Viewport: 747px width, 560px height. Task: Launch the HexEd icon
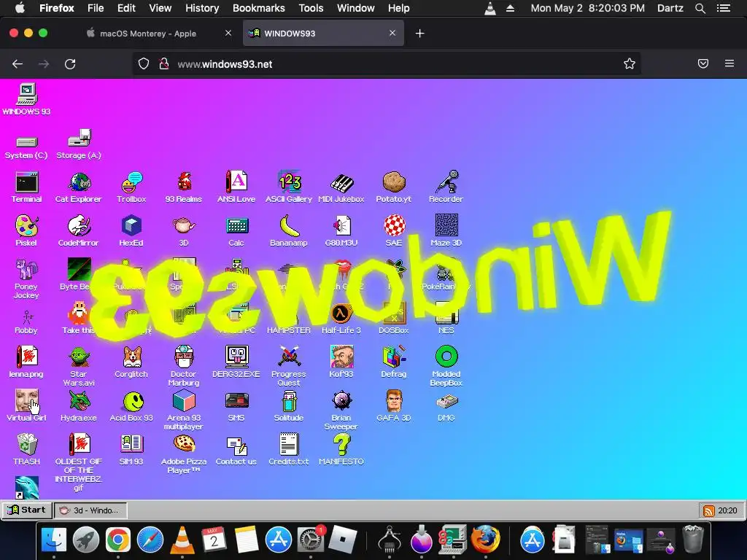point(131,226)
